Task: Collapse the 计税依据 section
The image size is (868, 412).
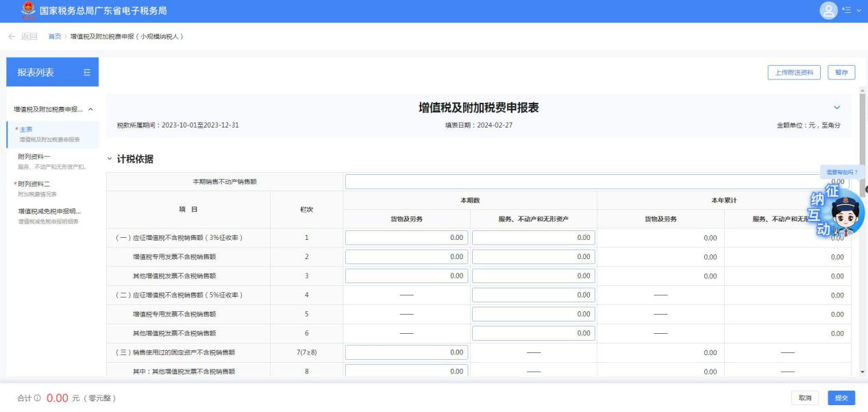Action: point(110,159)
